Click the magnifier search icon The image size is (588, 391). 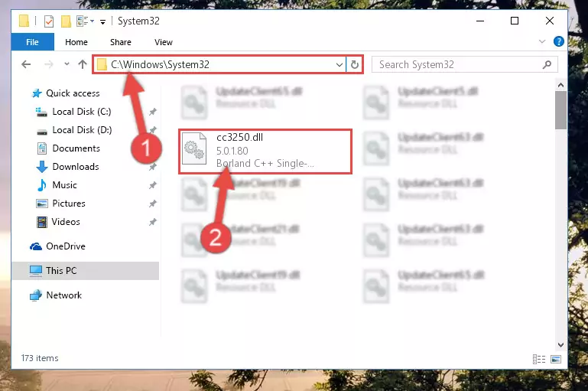[x=547, y=64]
